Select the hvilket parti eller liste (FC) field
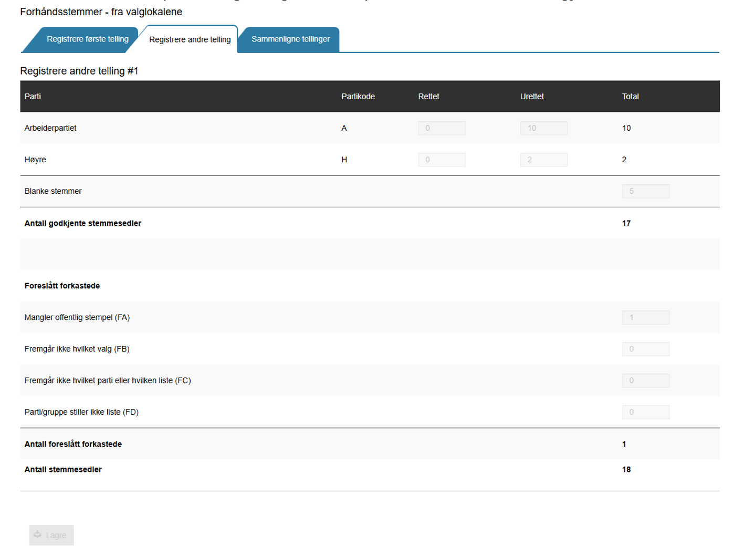This screenshot has height=555, width=756. tap(645, 380)
